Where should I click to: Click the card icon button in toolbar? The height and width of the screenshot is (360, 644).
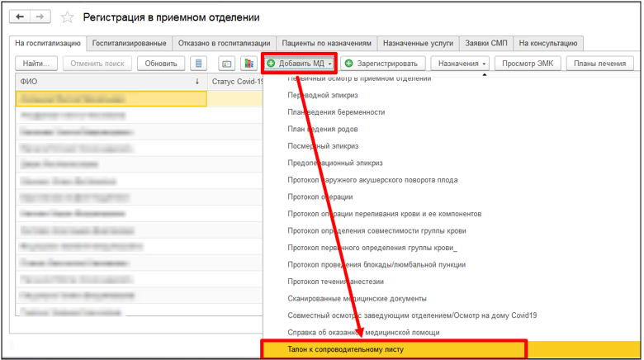(x=227, y=64)
